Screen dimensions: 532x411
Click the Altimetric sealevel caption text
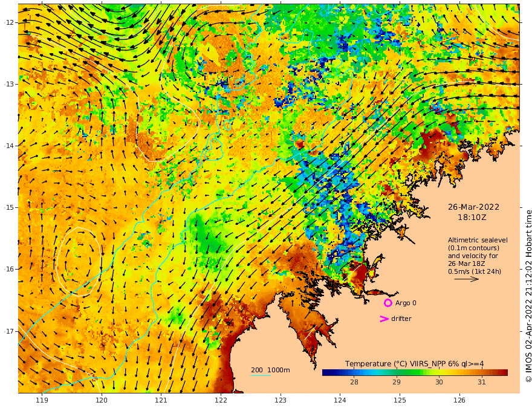(478, 240)
